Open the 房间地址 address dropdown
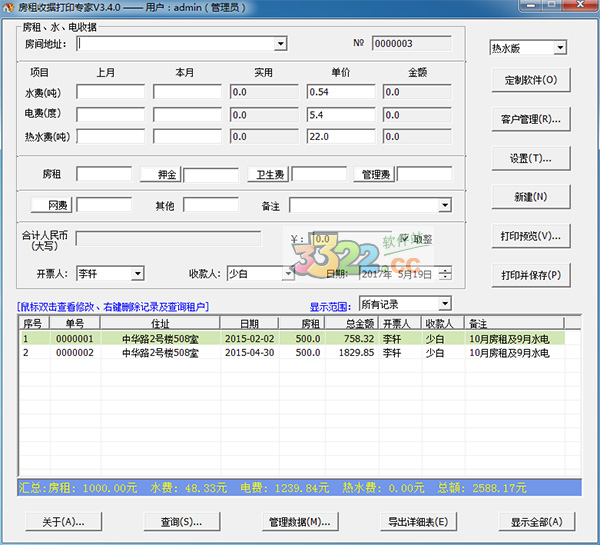 280,44
